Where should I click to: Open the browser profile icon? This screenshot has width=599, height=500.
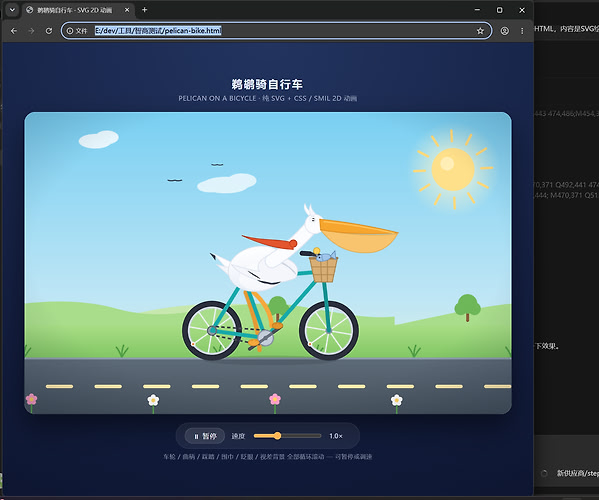pos(505,31)
